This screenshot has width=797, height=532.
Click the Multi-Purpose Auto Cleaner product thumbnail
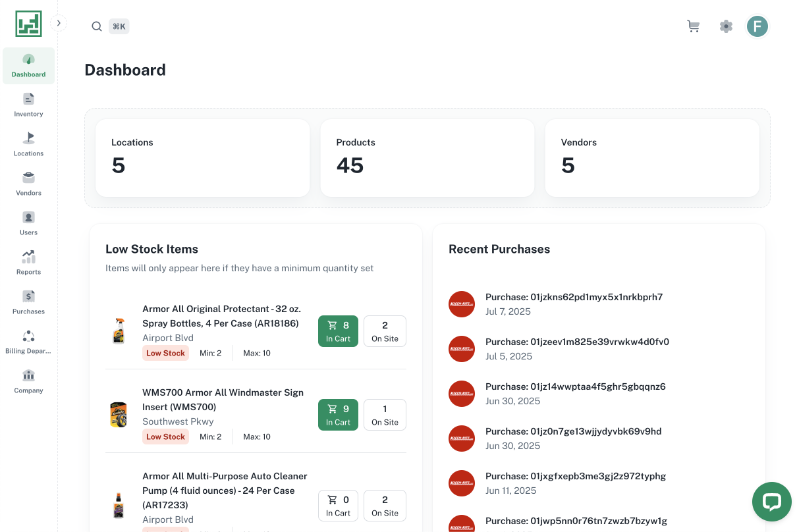[118, 506]
